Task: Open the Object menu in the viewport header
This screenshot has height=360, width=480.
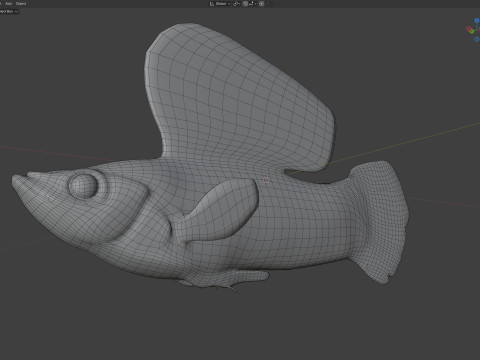Action: point(21,3)
